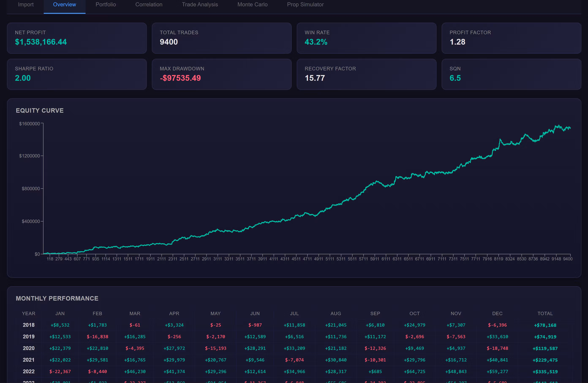
Task: Click the 2019 February cell $-16,838
Action: tap(97, 337)
